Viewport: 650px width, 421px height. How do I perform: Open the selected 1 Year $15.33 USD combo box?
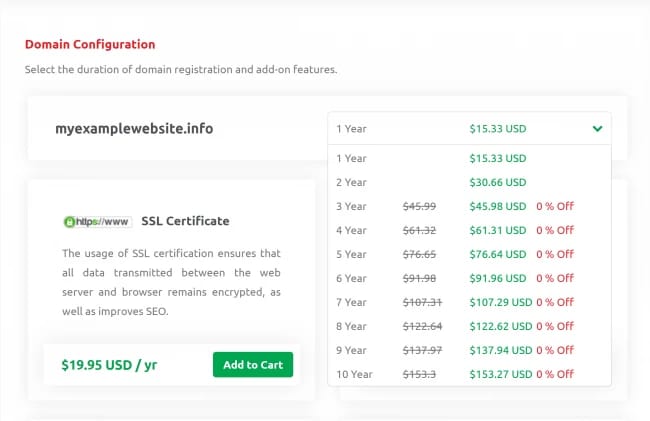click(x=469, y=128)
